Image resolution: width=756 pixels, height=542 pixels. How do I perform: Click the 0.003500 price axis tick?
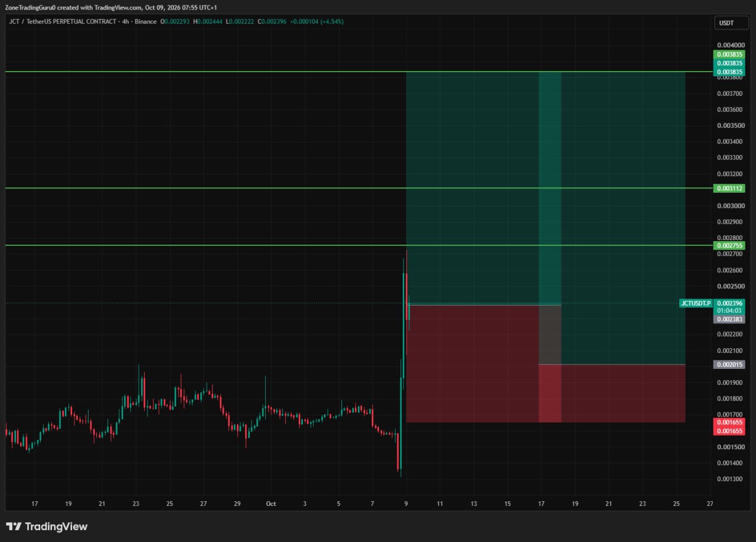pyautogui.click(x=730, y=125)
